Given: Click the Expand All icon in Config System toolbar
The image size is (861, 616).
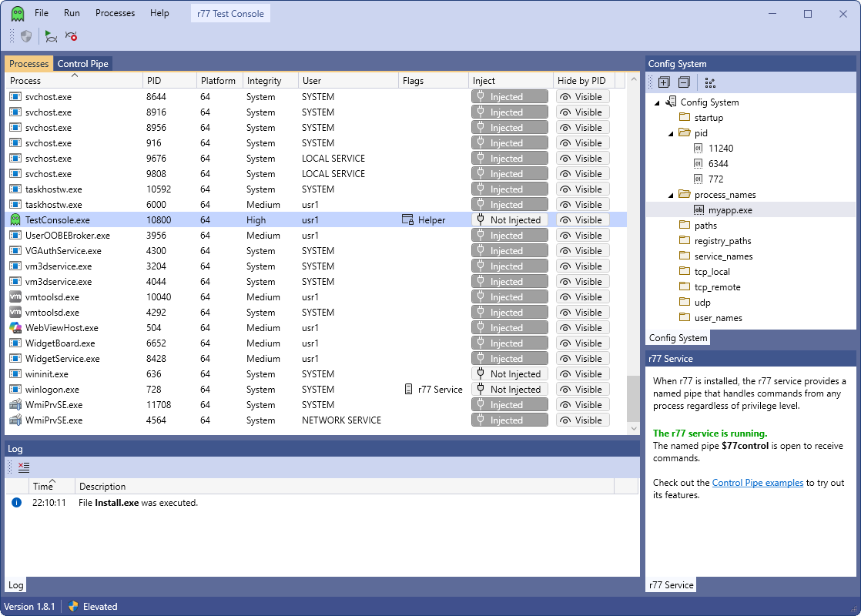Looking at the screenshot, I should tap(664, 82).
